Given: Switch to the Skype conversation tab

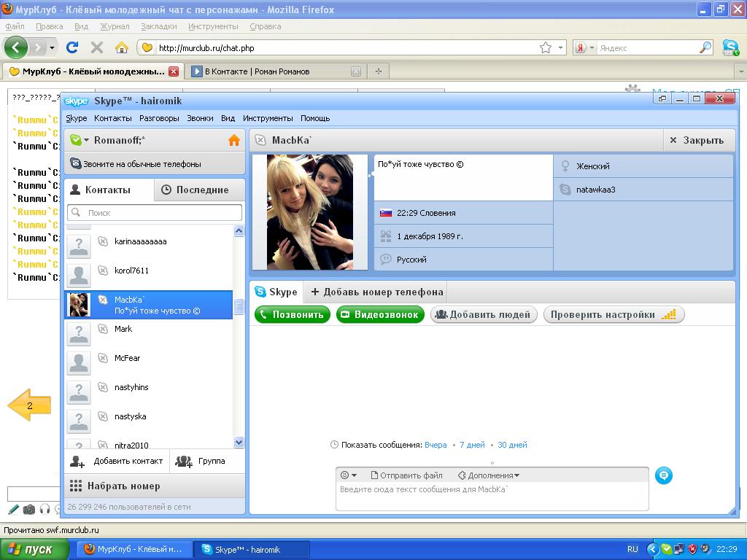Looking at the screenshot, I should (276, 292).
